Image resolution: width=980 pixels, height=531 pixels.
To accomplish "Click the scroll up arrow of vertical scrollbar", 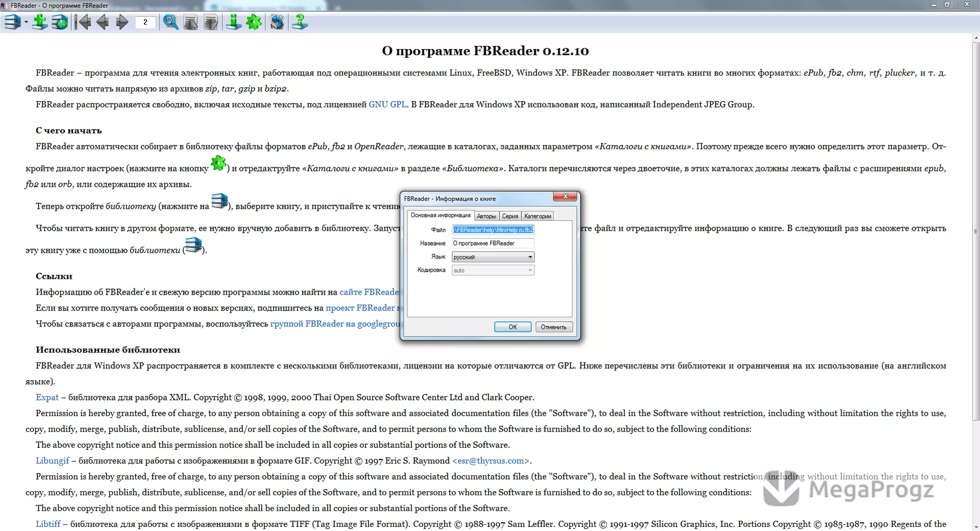I will 976,38.
